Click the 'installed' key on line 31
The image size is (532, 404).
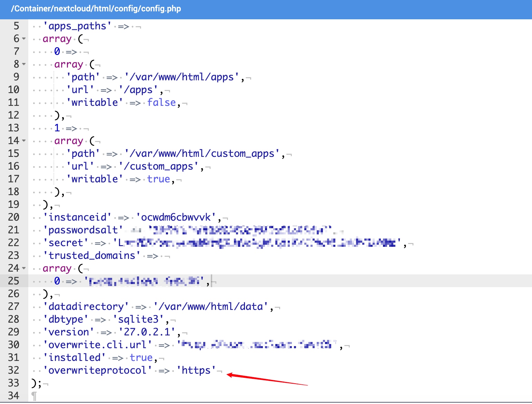click(x=75, y=357)
